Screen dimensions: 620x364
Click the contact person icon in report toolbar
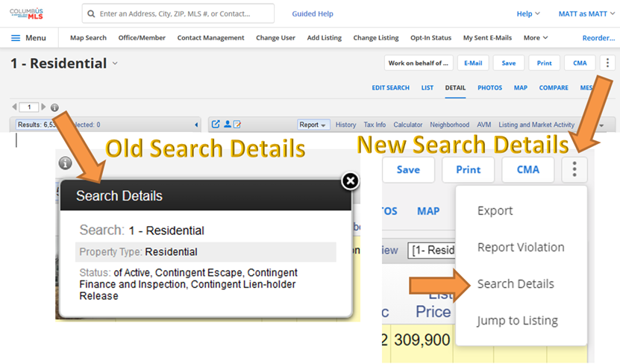point(227,125)
